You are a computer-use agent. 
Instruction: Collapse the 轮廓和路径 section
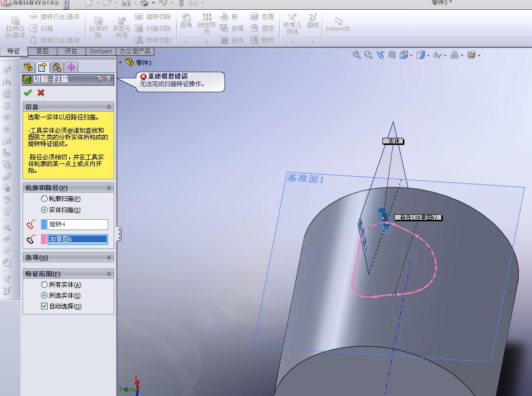(109, 188)
